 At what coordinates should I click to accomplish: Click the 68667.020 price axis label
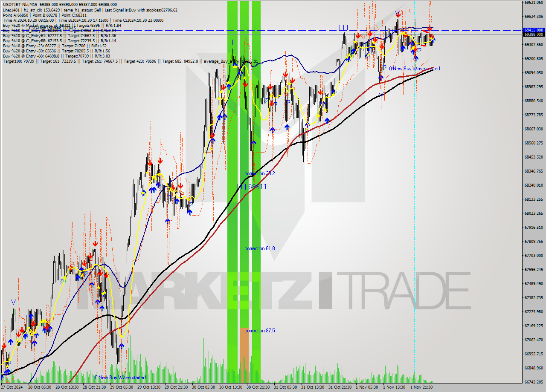coord(534,129)
